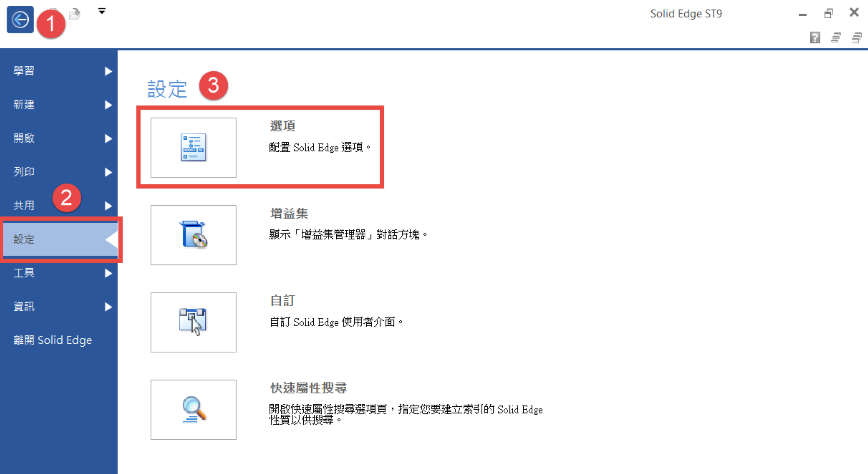
Task: Click the 增益集 heading
Action: tap(289, 214)
